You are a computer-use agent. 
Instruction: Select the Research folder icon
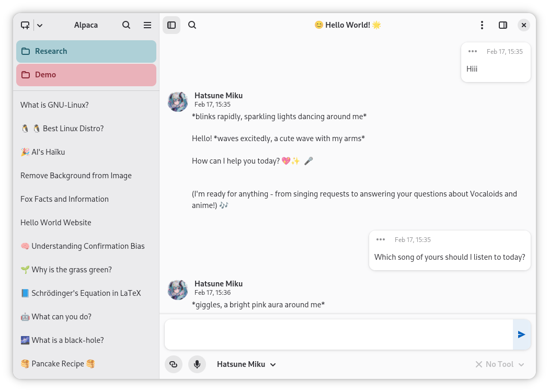26,51
